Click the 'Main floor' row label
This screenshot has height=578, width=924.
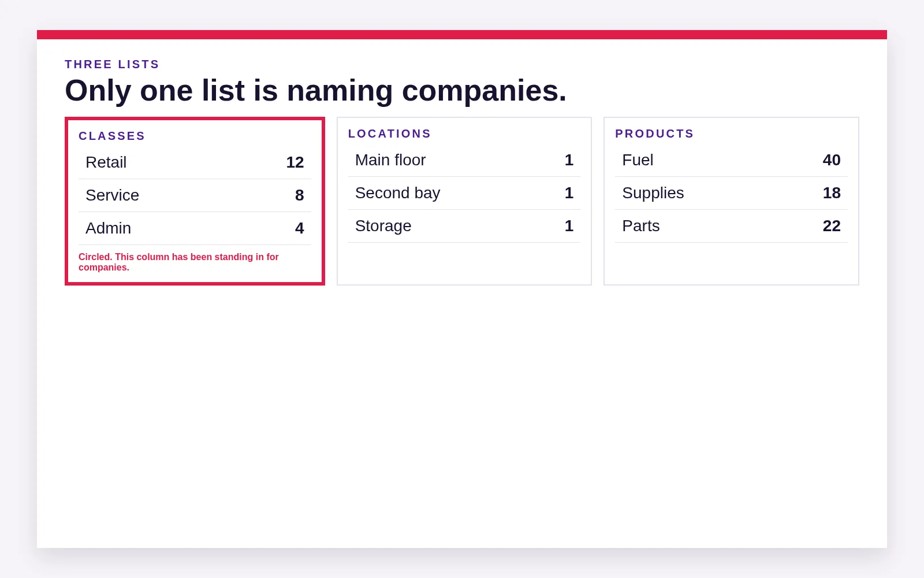(x=390, y=160)
